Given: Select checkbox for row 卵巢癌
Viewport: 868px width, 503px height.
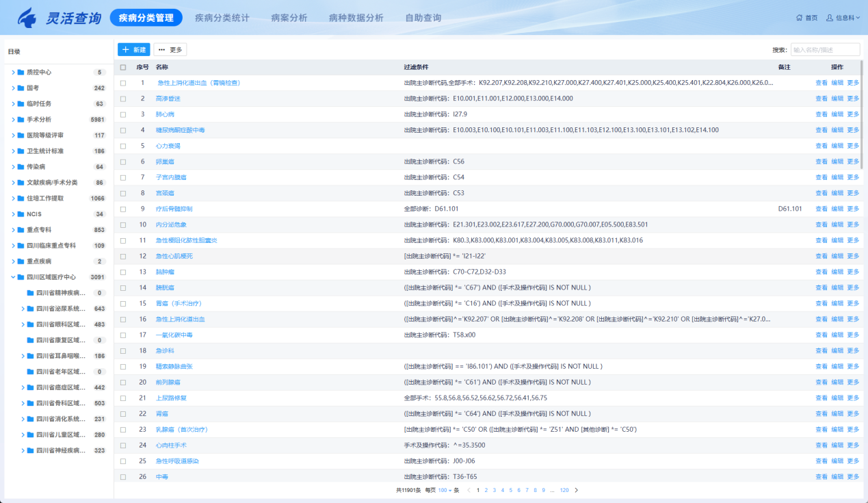Looking at the screenshot, I should point(123,162).
